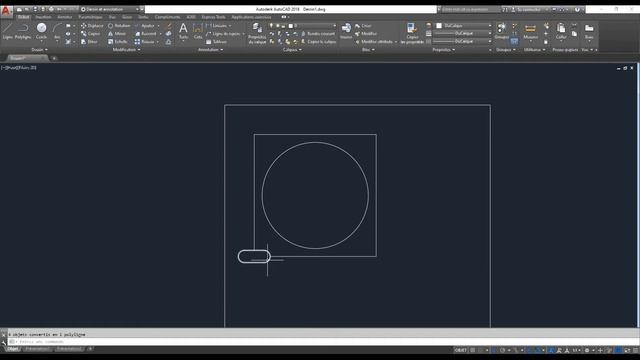Image resolution: width=640 pixels, height=360 pixels.
Task: Switch to the Gérer ribbon tab
Action: coord(127,17)
